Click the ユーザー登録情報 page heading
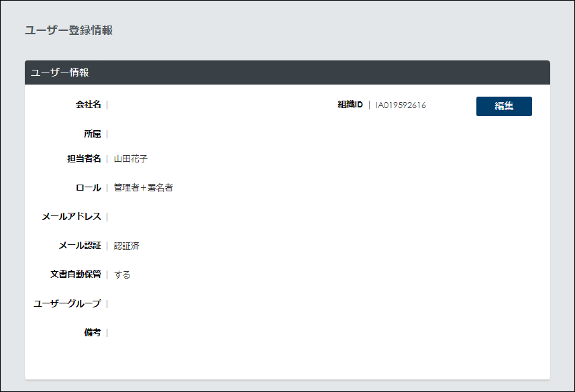Image resolution: width=575 pixels, height=392 pixels. coord(68,30)
